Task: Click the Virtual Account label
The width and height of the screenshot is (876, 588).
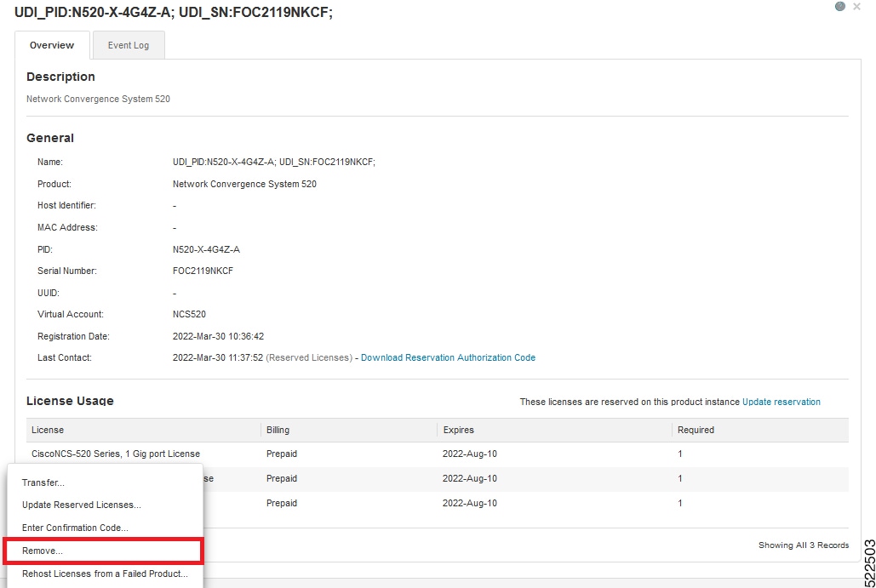Action: point(71,314)
